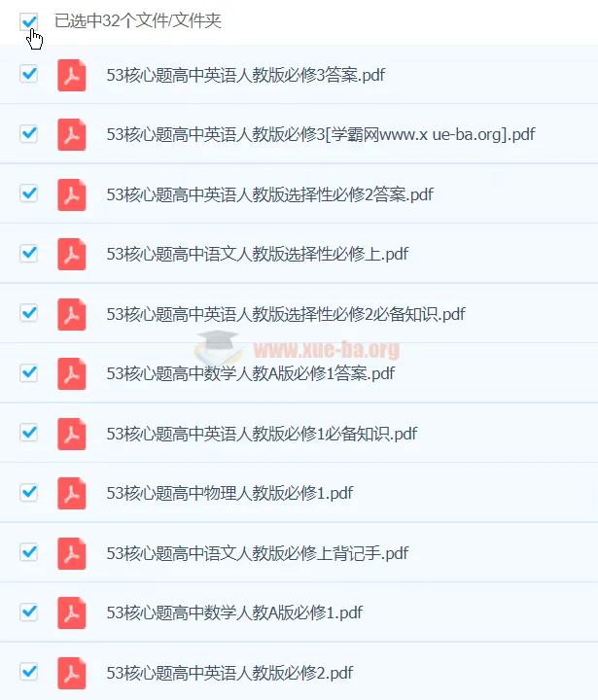Image resolution: width=598 pixels, height=700 pixels.
Task: Click PDF icon of 英语选择性必修2必备知识.pdf
Action: coord(71,314)
